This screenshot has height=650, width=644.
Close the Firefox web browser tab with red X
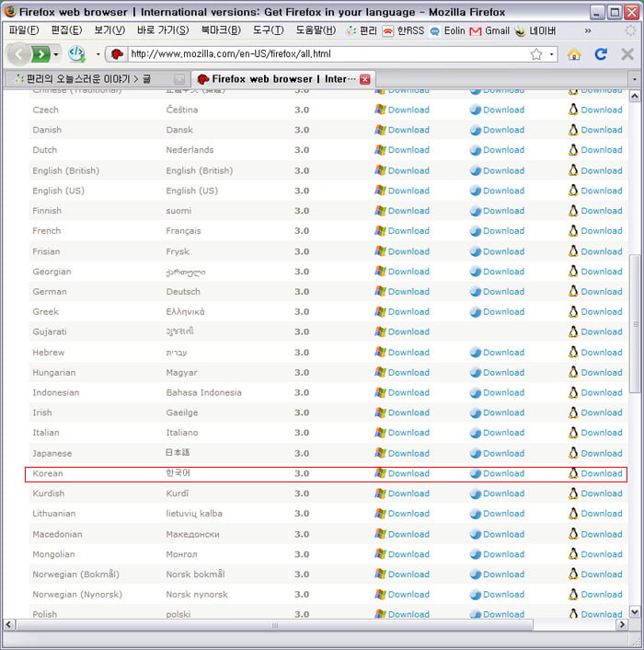pyautogui.click(x=365, y=79)
